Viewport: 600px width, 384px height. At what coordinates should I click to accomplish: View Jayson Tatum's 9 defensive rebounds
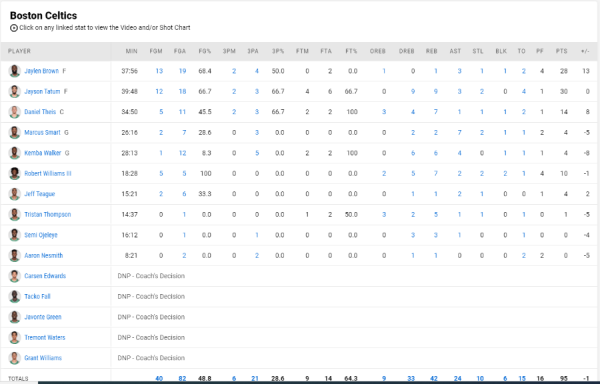click(413, 92)
